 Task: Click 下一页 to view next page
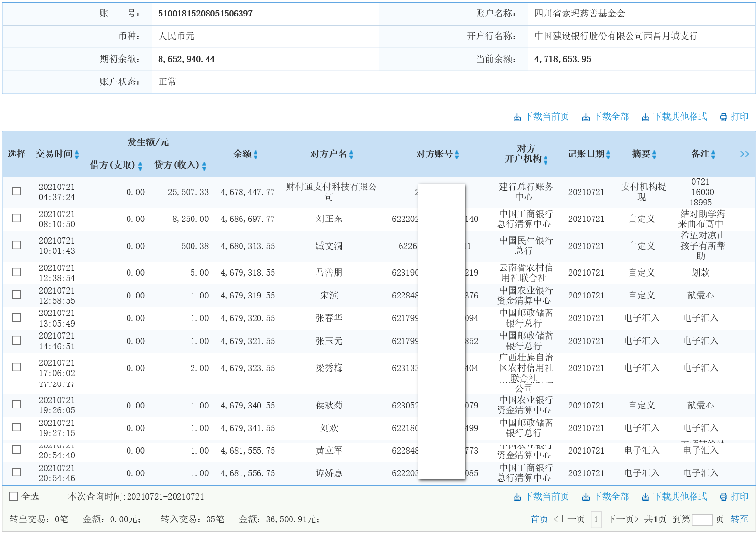click(622, 519)
